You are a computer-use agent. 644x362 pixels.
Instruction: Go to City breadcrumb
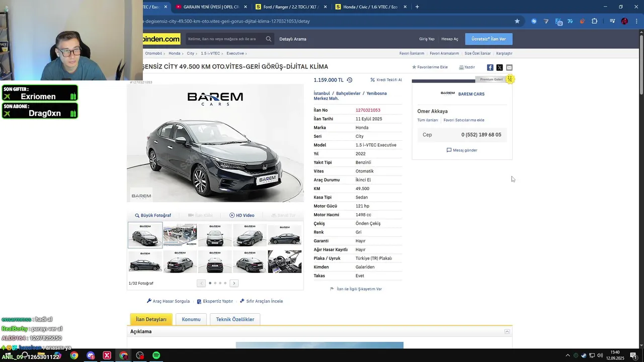[x=190, y=53]
